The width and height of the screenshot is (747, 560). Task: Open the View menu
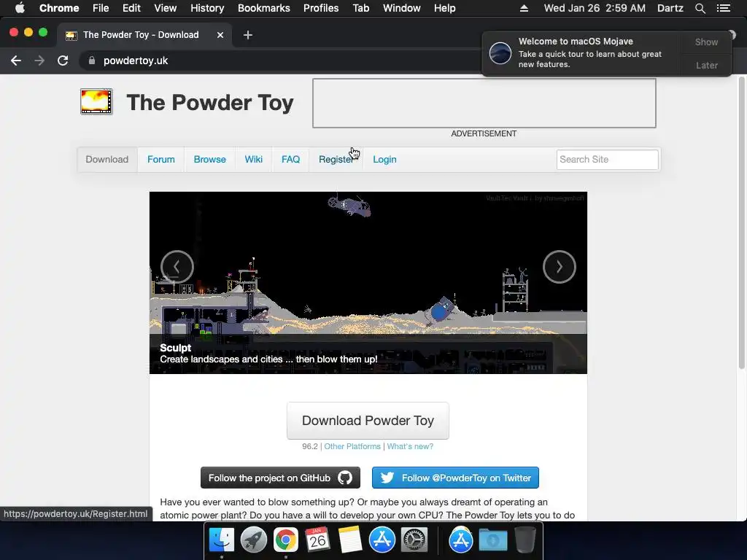(166, 8)
